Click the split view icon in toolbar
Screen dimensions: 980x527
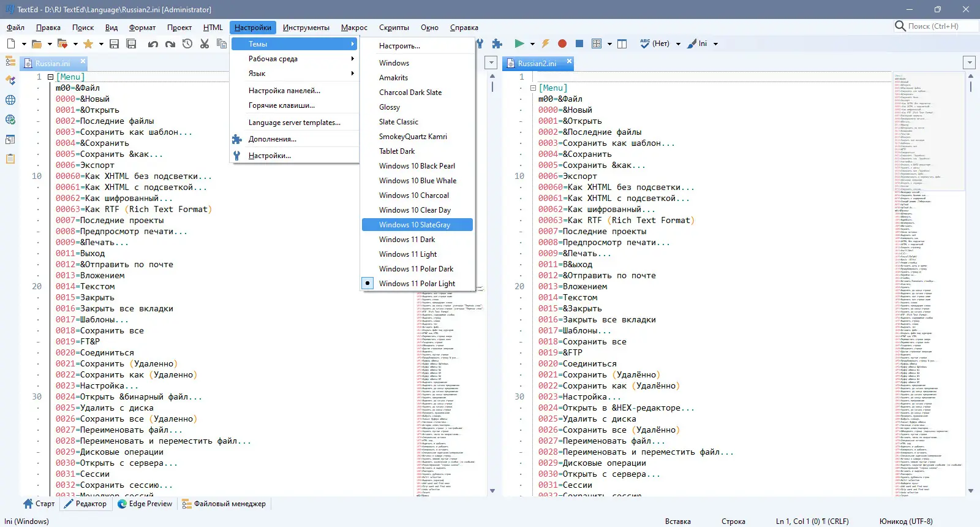(622, 44)
